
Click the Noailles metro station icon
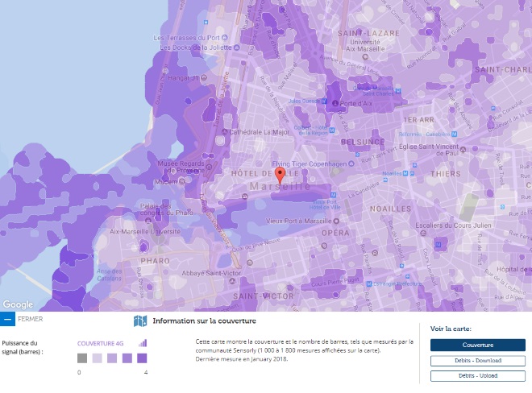(x=405, y=173)
